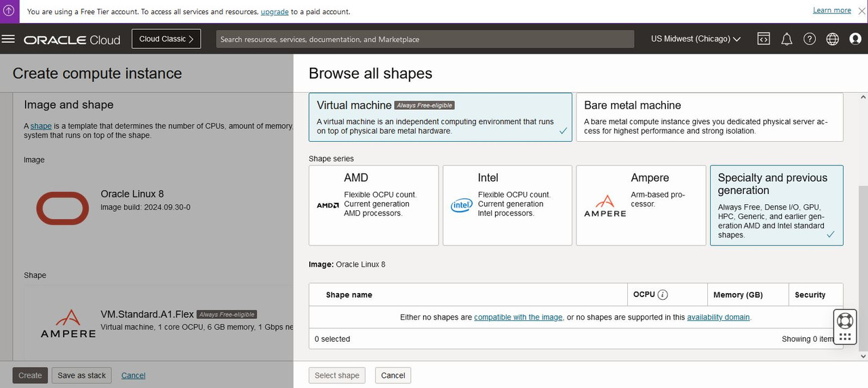Open the Cloud Shell developer tools icon
This screenshot has width=868, height=388.
pos(764,39)
